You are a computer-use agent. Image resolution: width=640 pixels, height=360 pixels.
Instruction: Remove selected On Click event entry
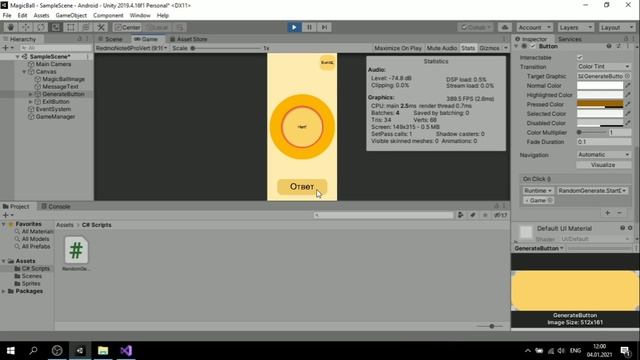click(619, 213)
